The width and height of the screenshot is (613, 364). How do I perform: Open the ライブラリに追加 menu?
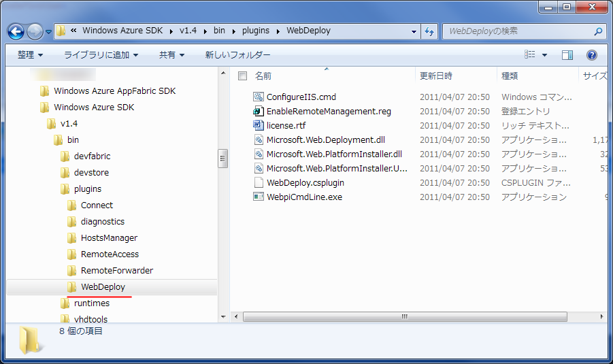101,54
